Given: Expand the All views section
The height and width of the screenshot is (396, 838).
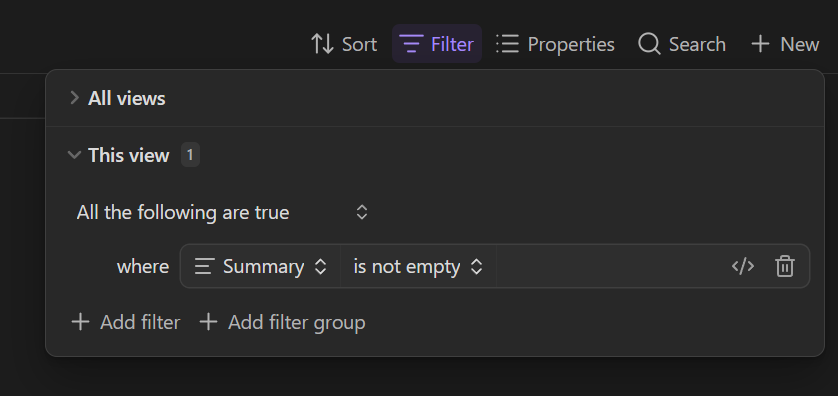Looking at the screenshot, I should click(117, 98).
